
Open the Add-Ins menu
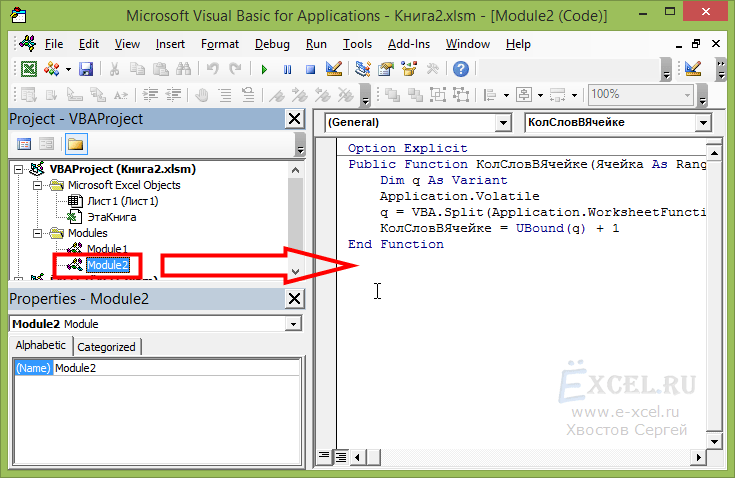tap(409, 44)
